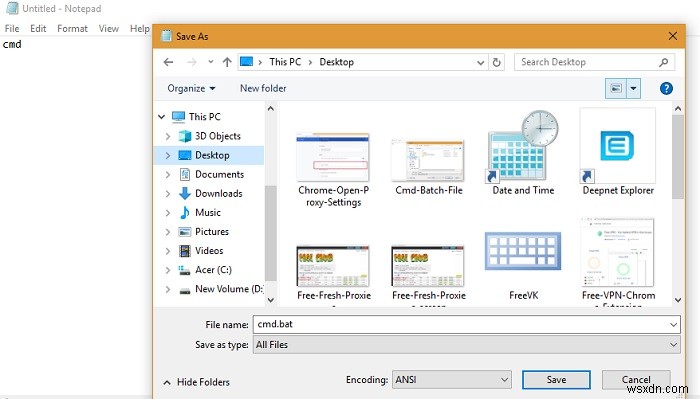700x399 pixels.
Task: Open Notepad's View menu
Action: 108,29
